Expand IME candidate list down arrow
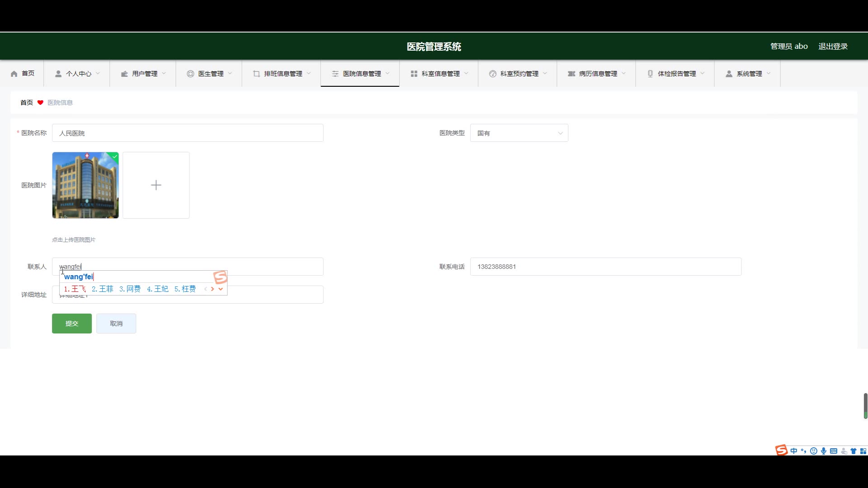The height and width of the screenshot is (488, 868). [x=221, y=289]
